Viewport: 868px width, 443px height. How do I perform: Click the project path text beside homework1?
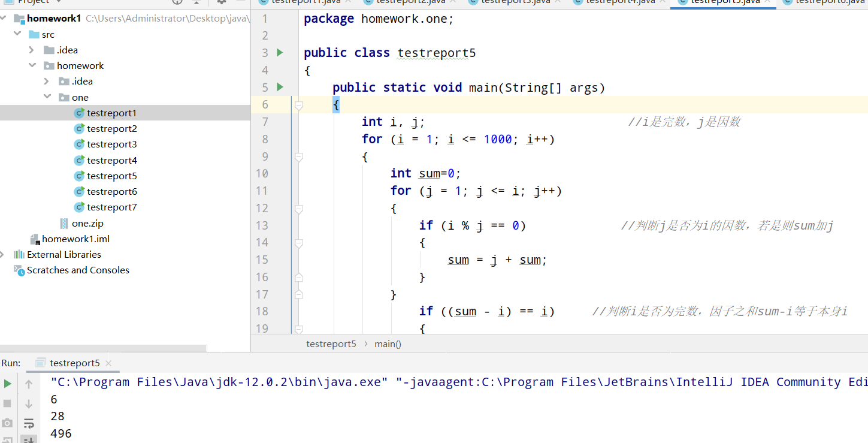(167, 19)
